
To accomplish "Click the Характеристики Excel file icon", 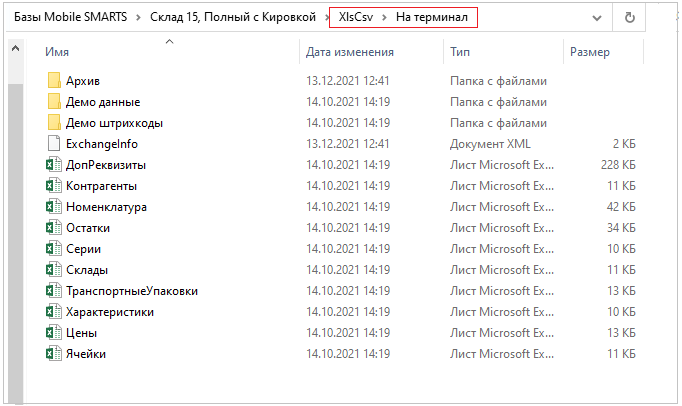I will point(54,312).
